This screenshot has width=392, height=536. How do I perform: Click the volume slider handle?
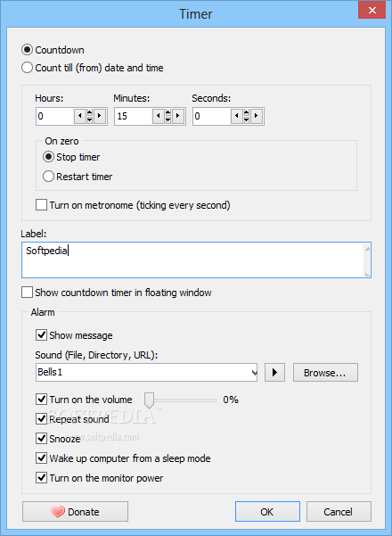(149, 400)
